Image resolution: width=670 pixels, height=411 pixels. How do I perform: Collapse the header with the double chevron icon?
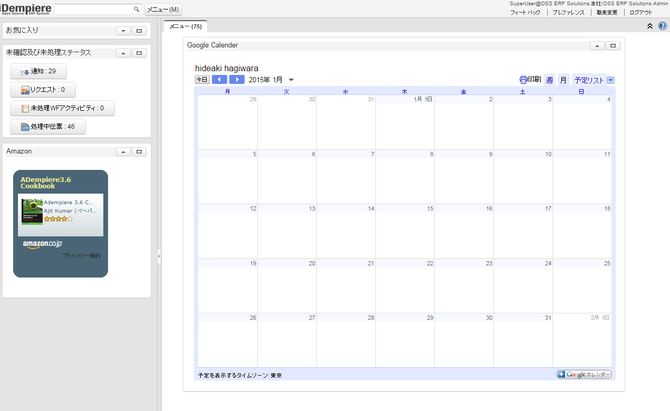[650, 26]
